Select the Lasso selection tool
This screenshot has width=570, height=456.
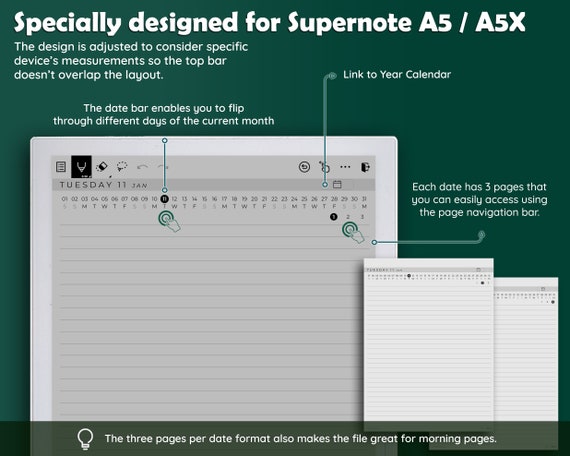point(122,167)
